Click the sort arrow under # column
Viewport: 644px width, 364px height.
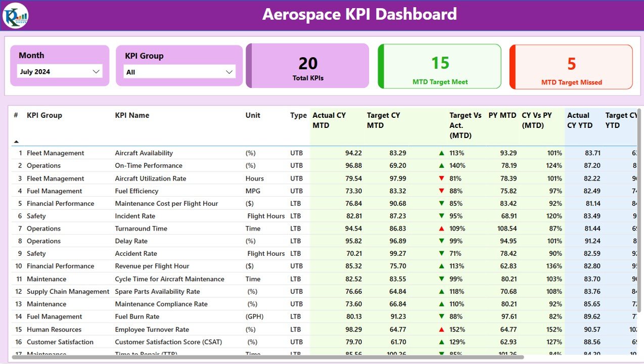(16, 142)
